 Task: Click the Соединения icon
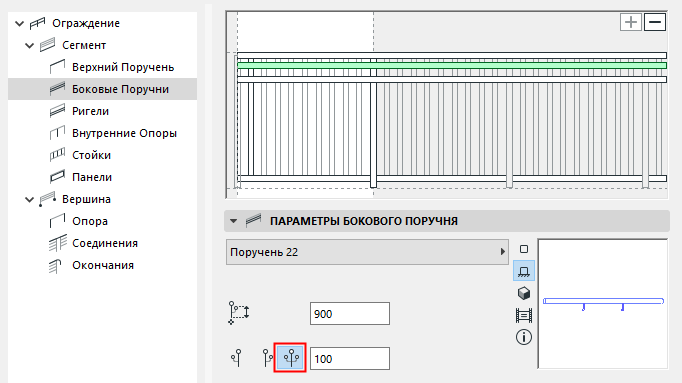click(x=57, y=243)
